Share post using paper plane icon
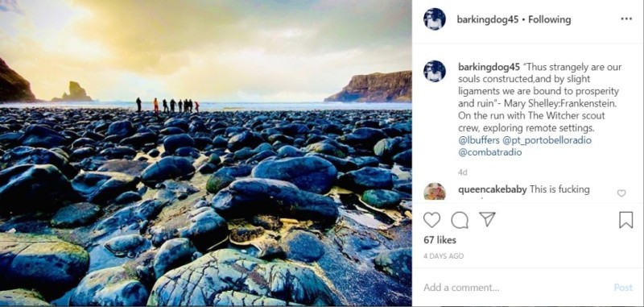 click(487, 219)
